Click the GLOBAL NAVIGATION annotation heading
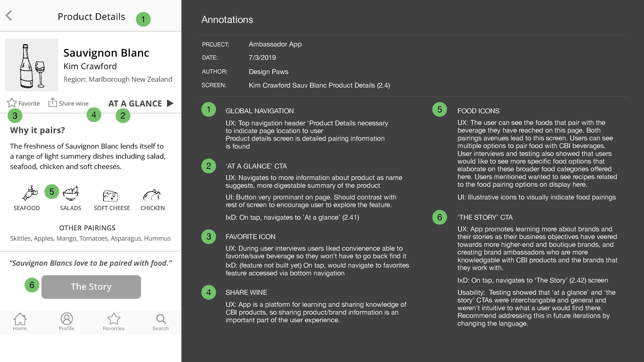 point(260,111)
